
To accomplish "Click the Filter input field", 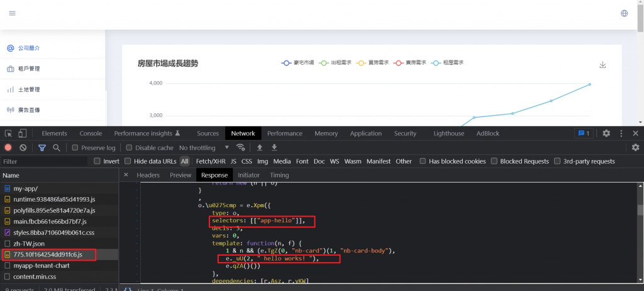I will point(45,161).
